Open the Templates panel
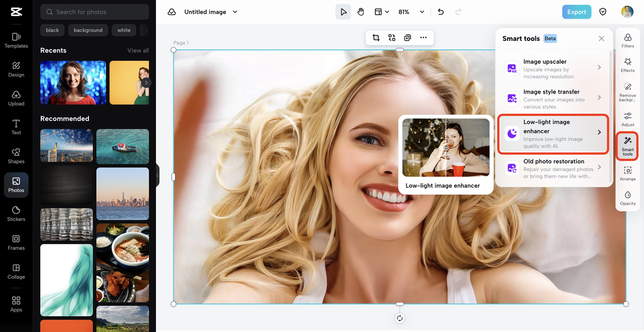This screenshot has height=332, width=644. pyautogui.click(x=16, y=40)
